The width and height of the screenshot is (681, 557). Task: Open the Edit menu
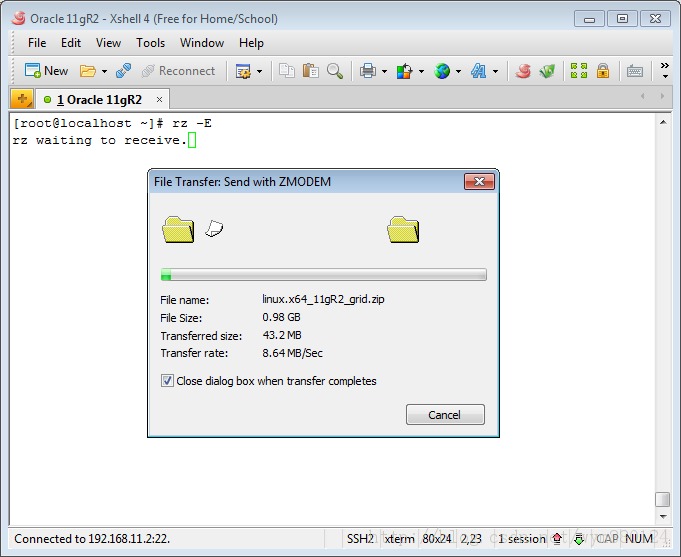tap(71, 43)
